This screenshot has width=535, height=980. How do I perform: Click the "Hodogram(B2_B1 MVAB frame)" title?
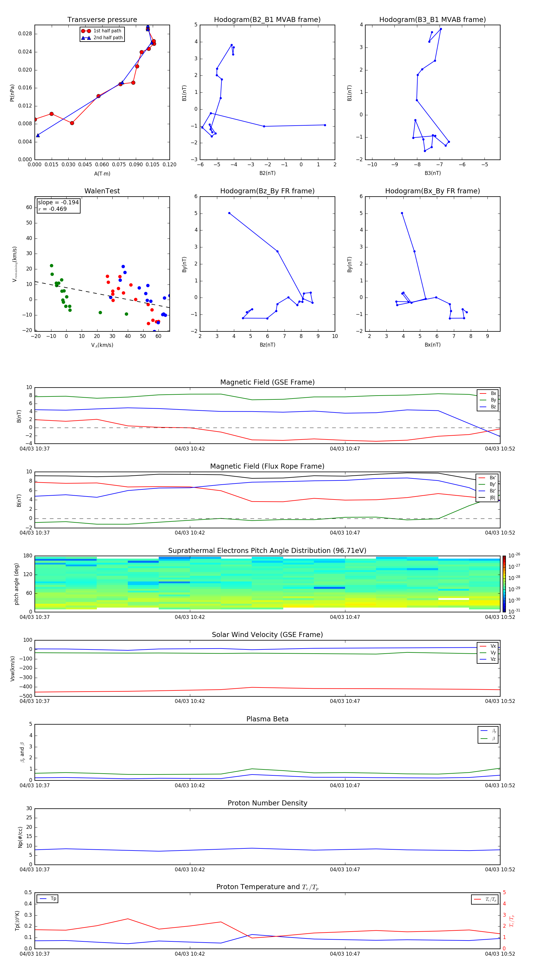[x=267, y=20]
